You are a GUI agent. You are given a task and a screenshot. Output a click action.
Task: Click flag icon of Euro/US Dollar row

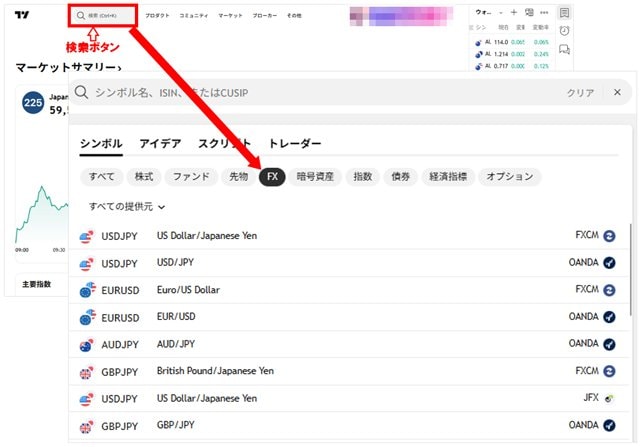[87, 290]
